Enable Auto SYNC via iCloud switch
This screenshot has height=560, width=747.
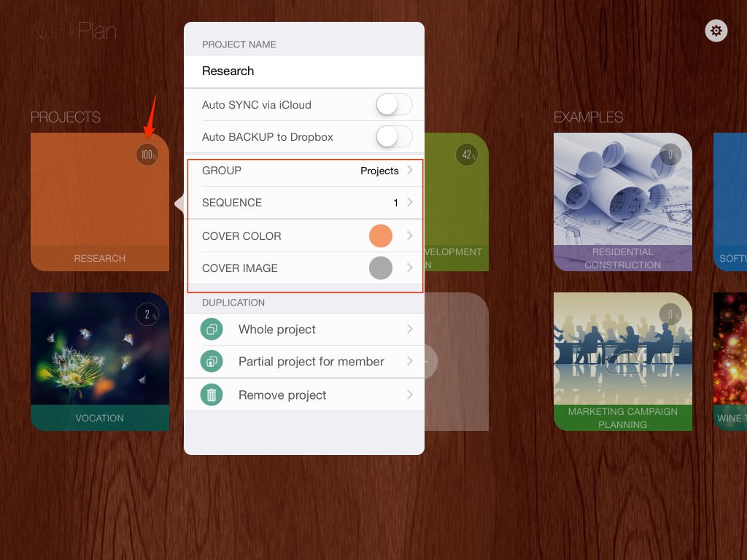[x=394, y=105]
